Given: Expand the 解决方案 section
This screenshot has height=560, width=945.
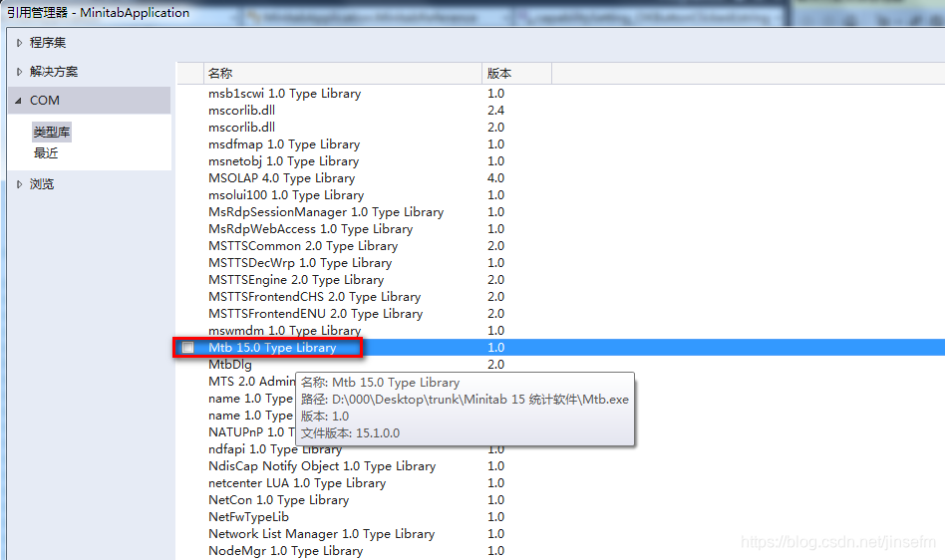Looking at the screenshot, I should tap(19, 72).
